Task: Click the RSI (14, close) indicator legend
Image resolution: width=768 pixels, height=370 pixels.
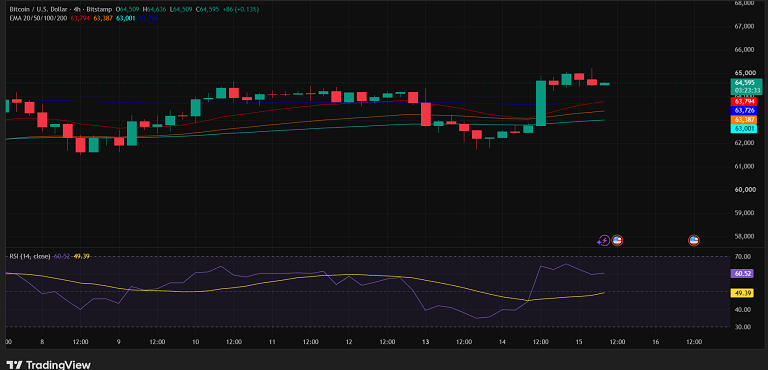Action: 29,256
